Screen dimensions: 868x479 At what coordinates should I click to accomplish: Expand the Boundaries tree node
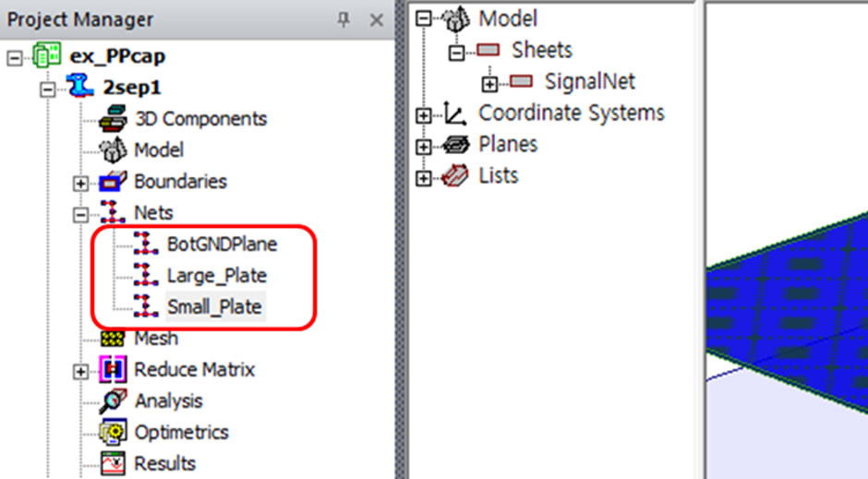(82, 183)
